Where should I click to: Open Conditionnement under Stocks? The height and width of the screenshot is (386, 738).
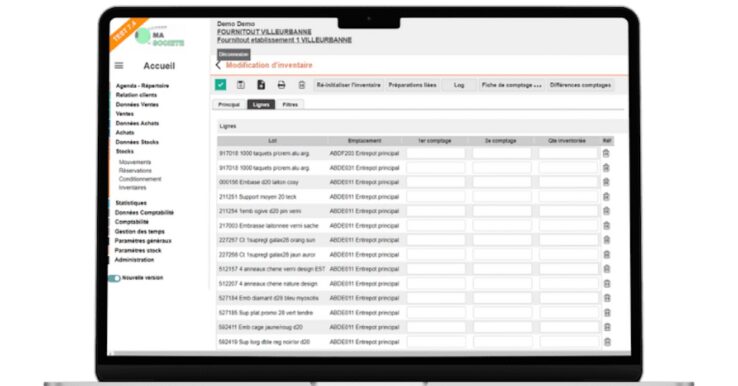[140, 179]
